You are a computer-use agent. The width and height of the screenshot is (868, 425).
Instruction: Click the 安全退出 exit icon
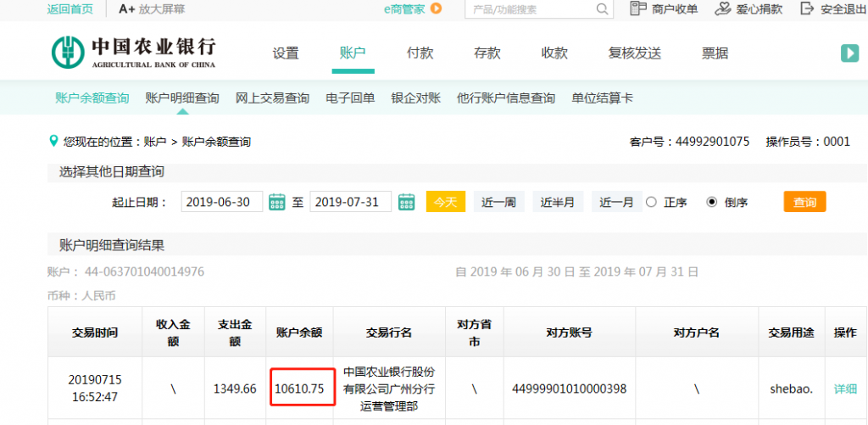click(x=806, y=8)
